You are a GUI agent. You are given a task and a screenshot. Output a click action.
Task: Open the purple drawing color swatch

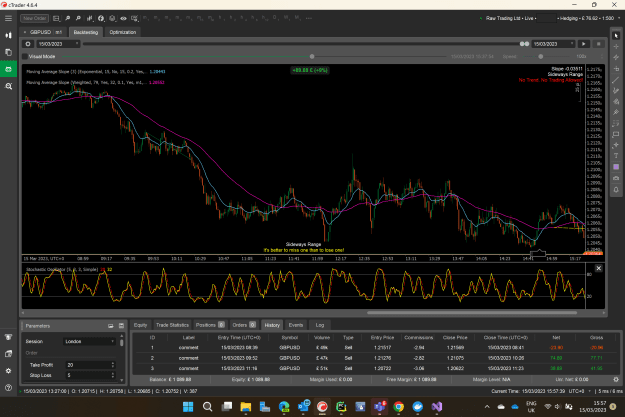616,167
